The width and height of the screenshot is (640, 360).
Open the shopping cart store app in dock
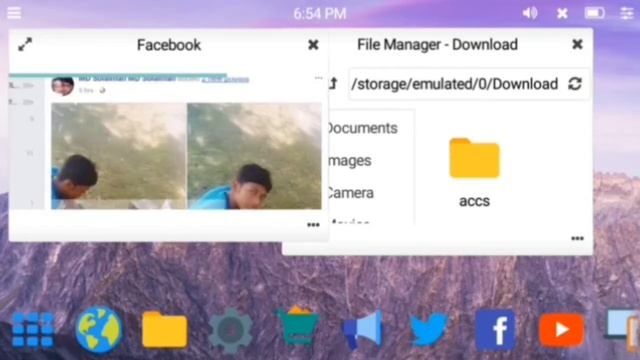(298, 327)
